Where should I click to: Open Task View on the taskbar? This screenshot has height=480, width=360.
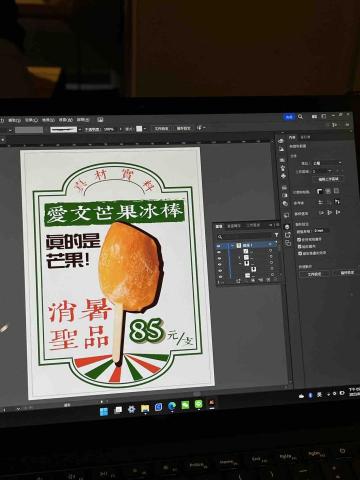(118, 410)
